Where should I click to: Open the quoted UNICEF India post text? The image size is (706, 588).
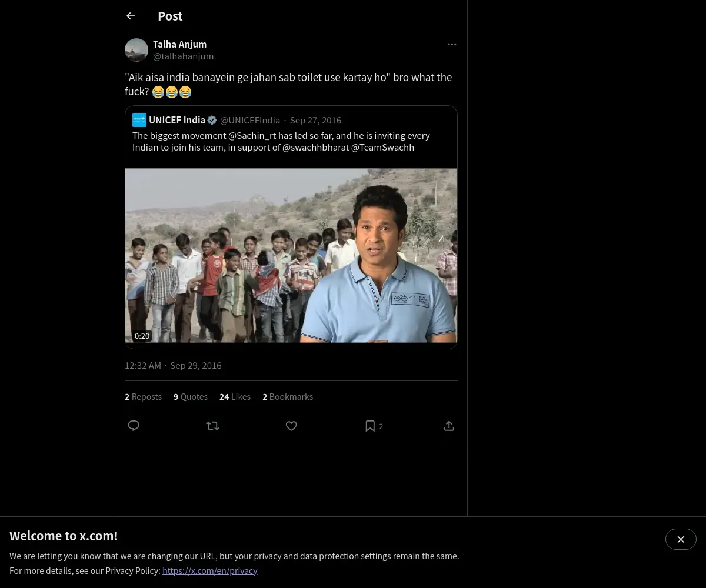pos(281,141)
